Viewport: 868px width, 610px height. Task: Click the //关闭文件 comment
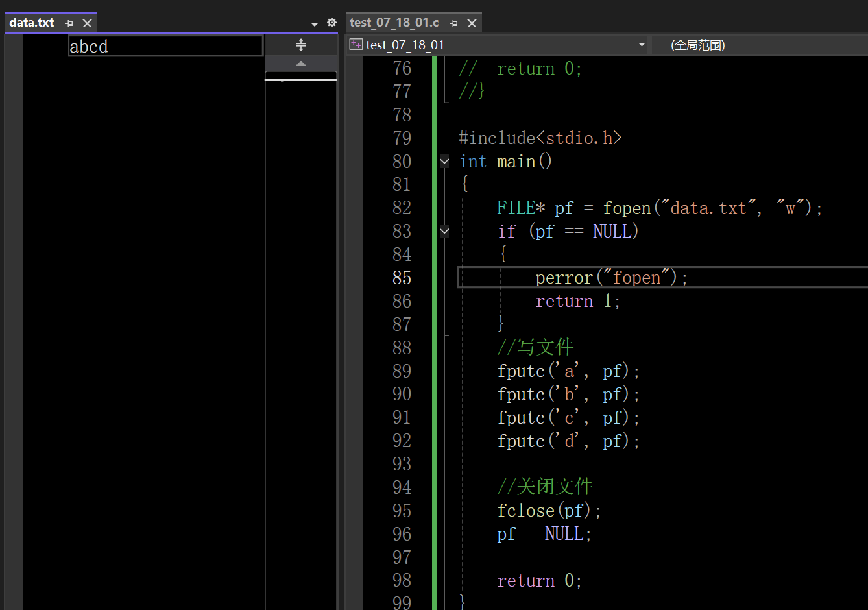545,487
